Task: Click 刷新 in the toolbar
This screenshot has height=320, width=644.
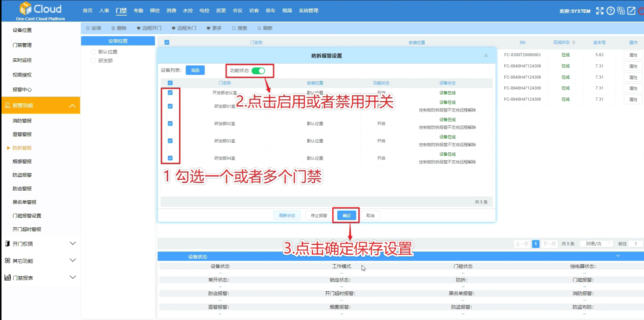Action: (x=265, y=28)
